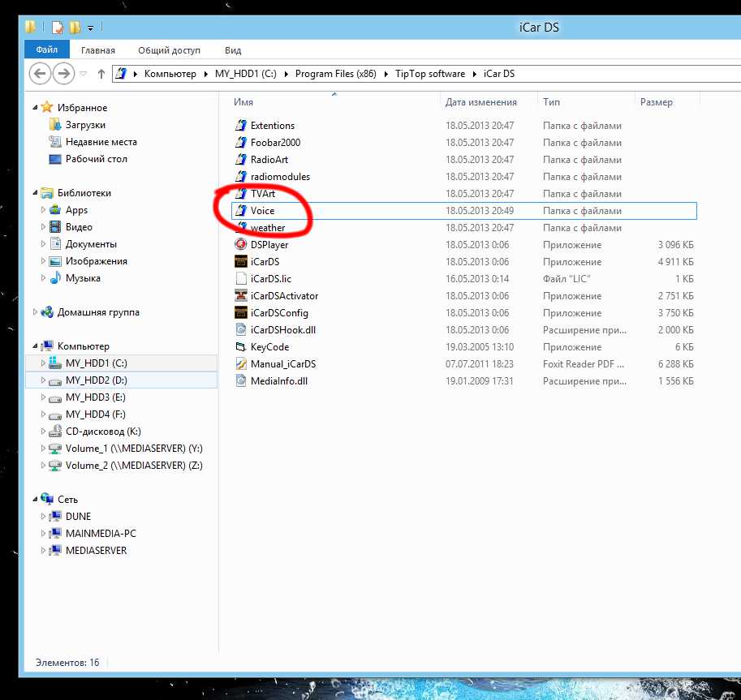Click the Manual_iCarDS PDF icon

(240, 364)
